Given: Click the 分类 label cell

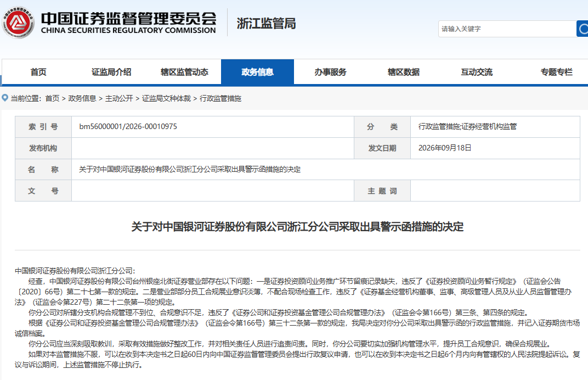Looking at the screenshot, I should tap(382, 127).
